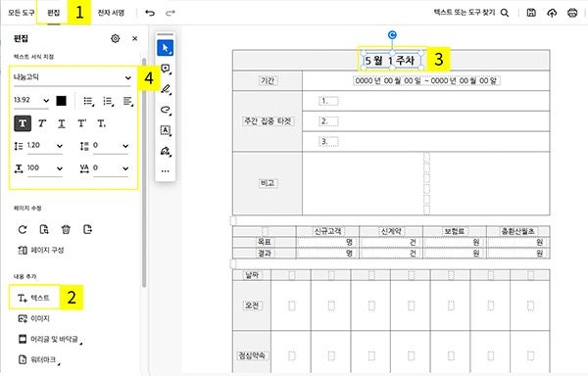
Task: Click the date range 0000년 00월 00일 text
Action: 426,80
